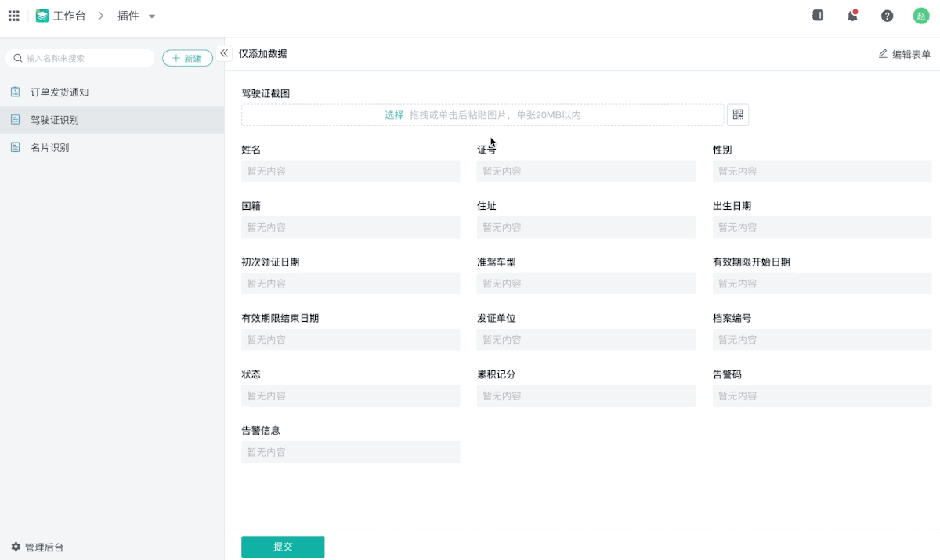Focus the name search input box
The image size is (940, 560).
[x=86, y=58]
